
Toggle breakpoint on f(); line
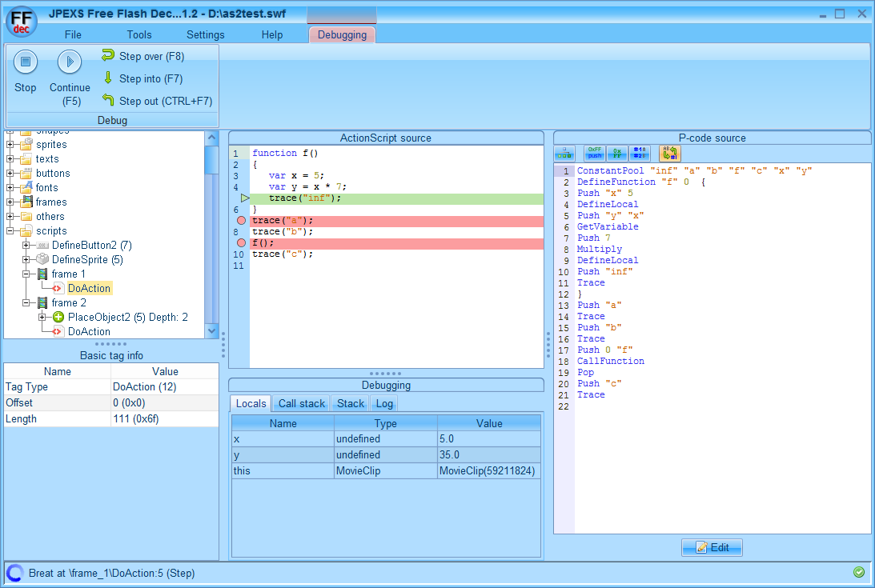(x=241, y=243)
